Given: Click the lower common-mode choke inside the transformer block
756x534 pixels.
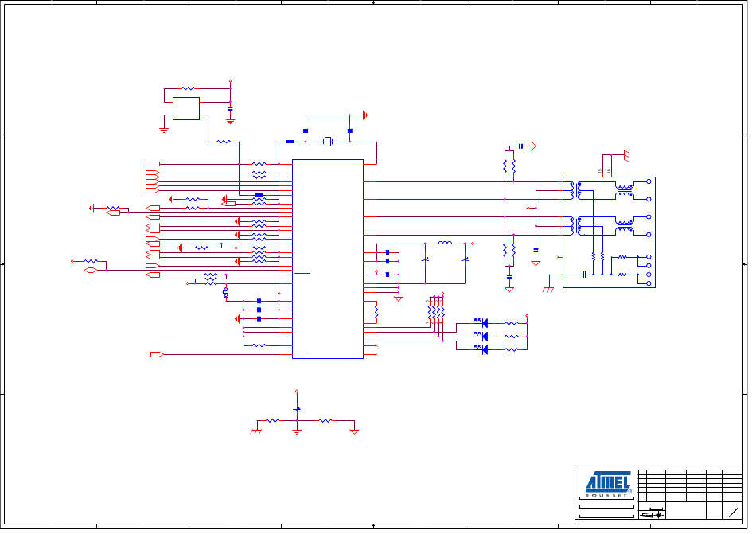Looking at the screenshot, I should (x=625, y=226).
